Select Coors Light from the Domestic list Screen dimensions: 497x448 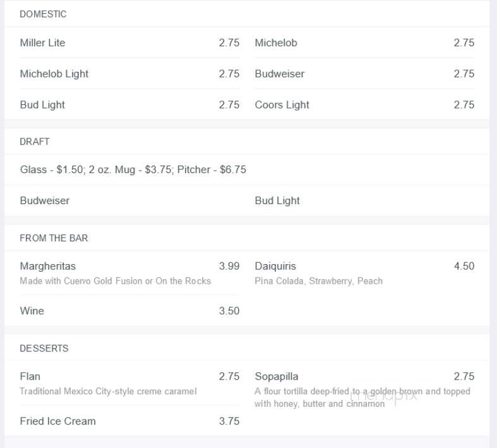click(364, 105)
